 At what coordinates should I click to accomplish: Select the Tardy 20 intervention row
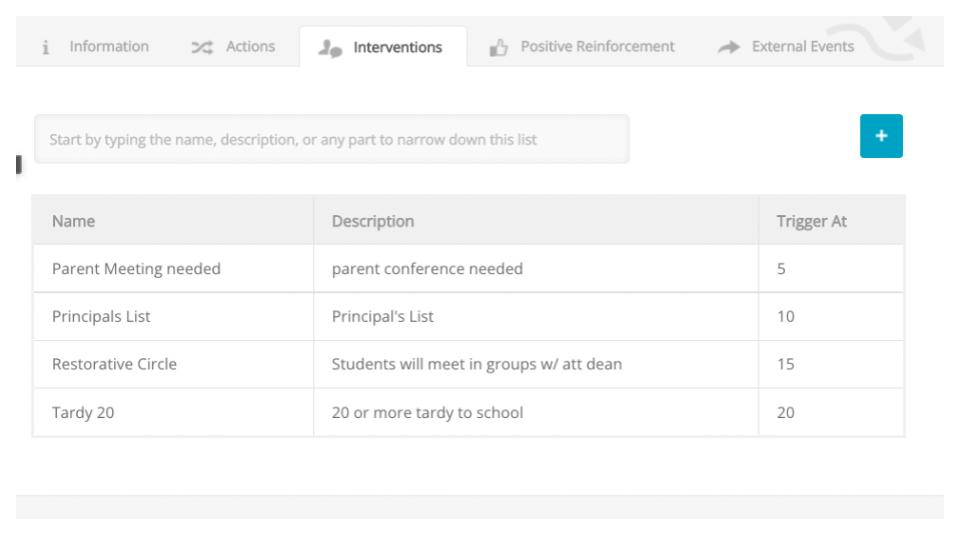click(x=83, y=413)
